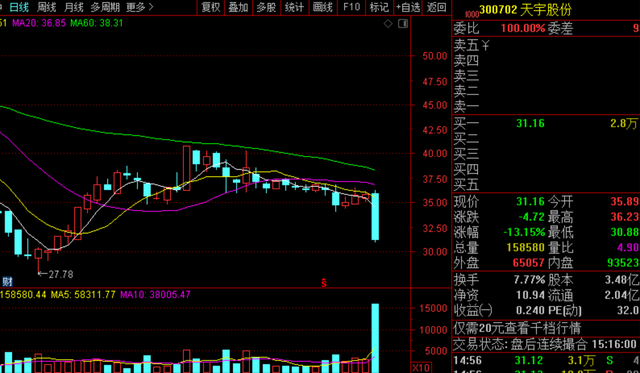Click the diamond icon above the chart
The width and height of the screenshot is (640, 373).
coord(388,24)
